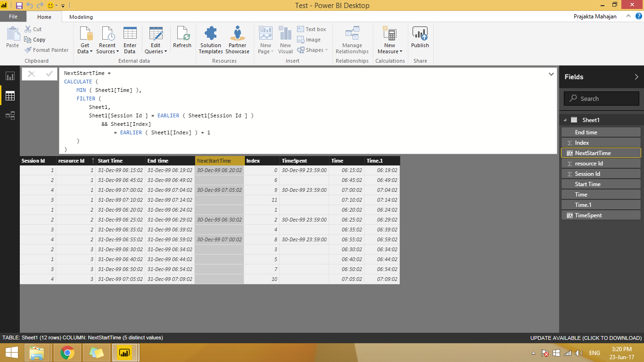Select NextStartTime field in Fields list
Image resolution: width=644 pixels, height=362 pixels.
tap(601, 153)
